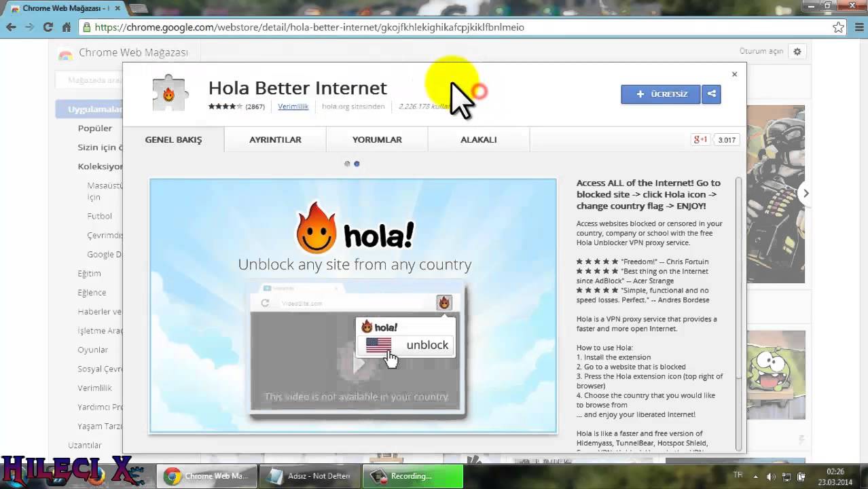Click the address bar URL
Image resolution: width=868 pixels, height=489 pixels.
(x=309, y=27)
